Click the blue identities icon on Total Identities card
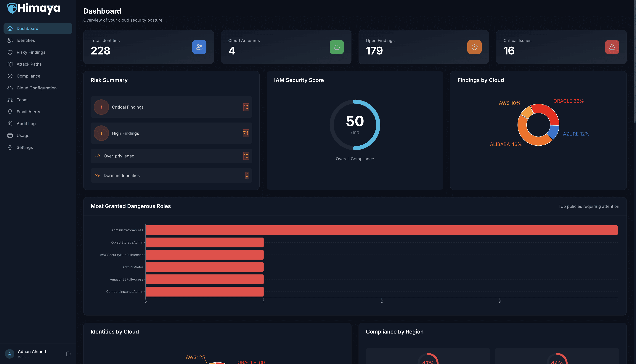The image size is (636, 364). click(x=199, y=47)
